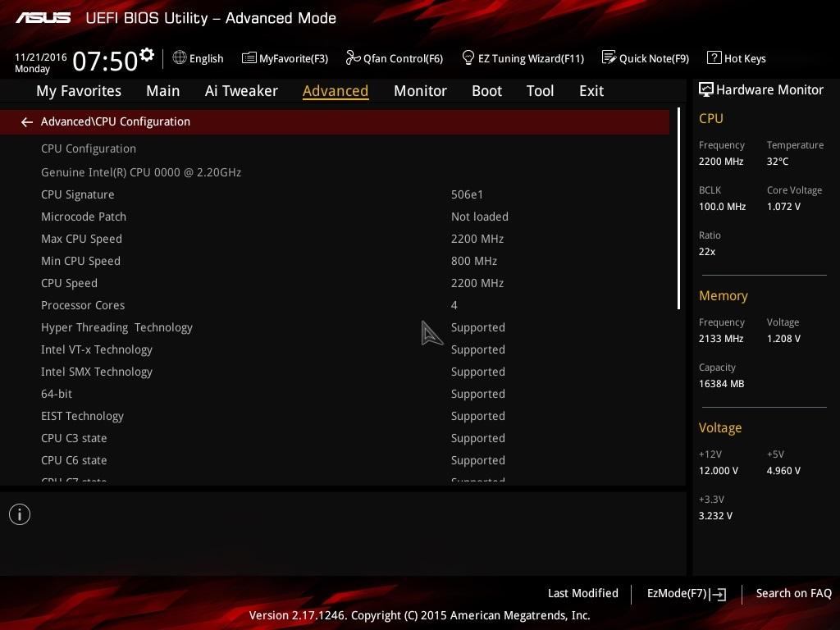
Task: Click the Hardware Monitor screen icon
Action: 706,89
